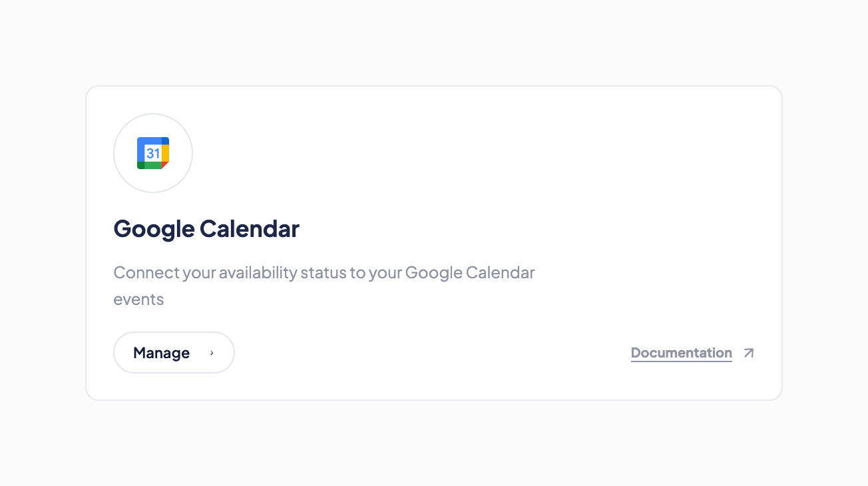Screen dimensions: 868x486
Task: Click the underlined Documentation text
Action: 681,353
